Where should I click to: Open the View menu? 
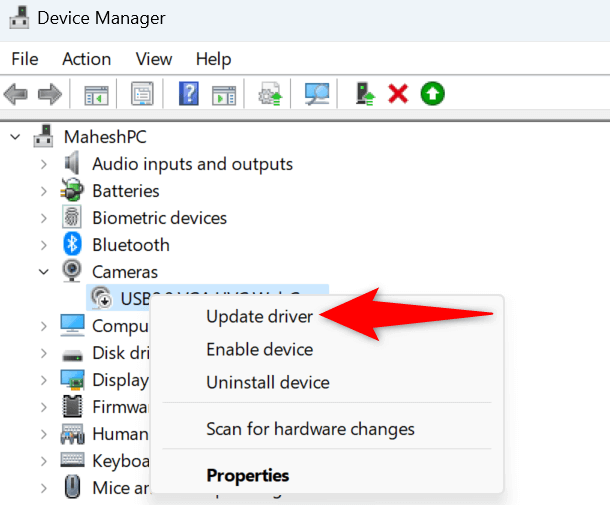pyautogui.click(x=154, y=59)
